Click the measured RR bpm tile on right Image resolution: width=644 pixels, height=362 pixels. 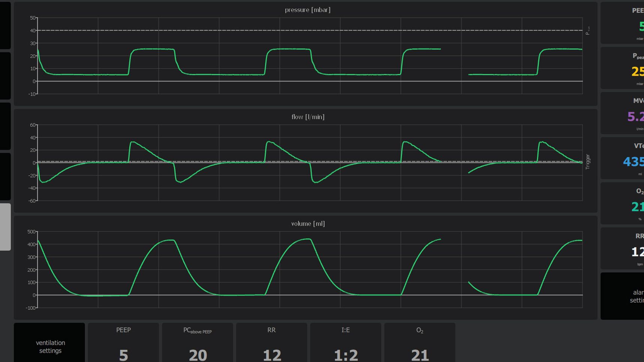(x=622, y=249)
